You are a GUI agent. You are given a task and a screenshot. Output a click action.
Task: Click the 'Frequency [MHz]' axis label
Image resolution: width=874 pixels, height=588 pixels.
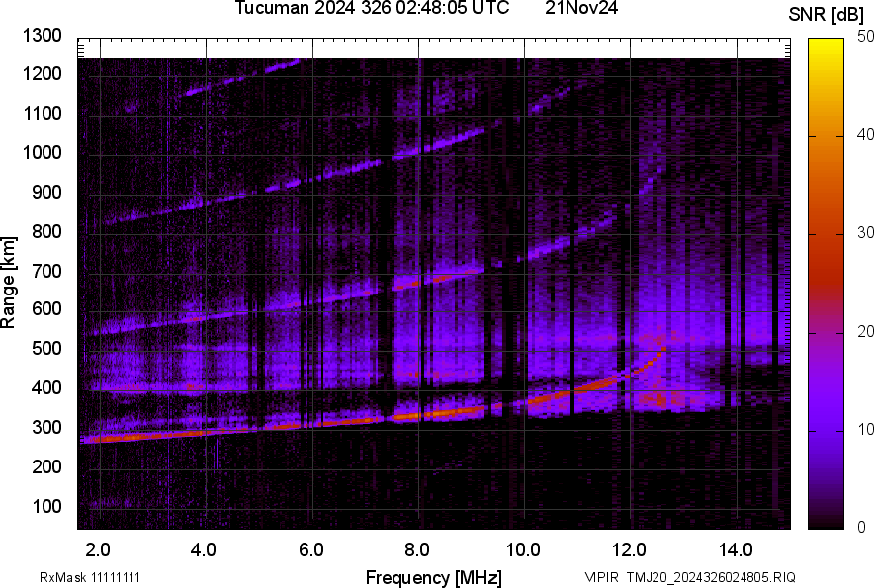click(x=434, y=577)
